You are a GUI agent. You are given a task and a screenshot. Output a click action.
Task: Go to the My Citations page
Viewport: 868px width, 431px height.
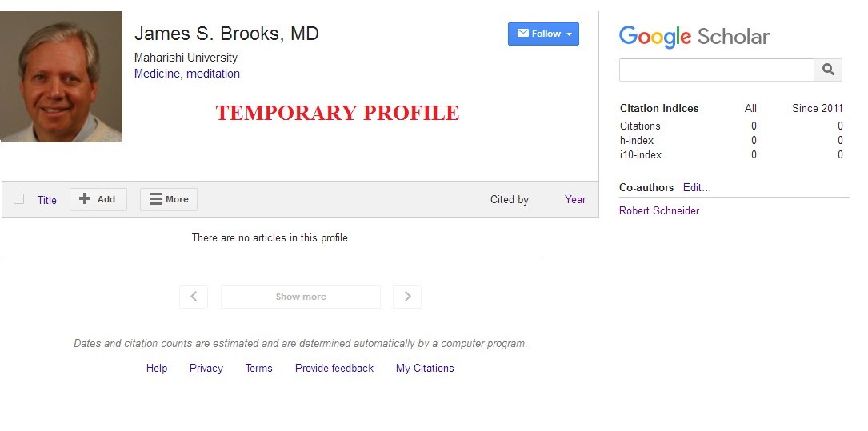425,368
